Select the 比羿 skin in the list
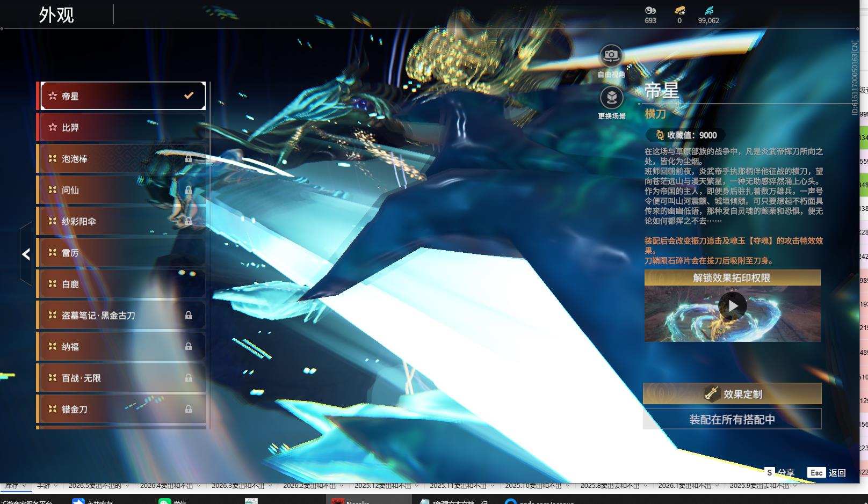 tap(122, 127)
